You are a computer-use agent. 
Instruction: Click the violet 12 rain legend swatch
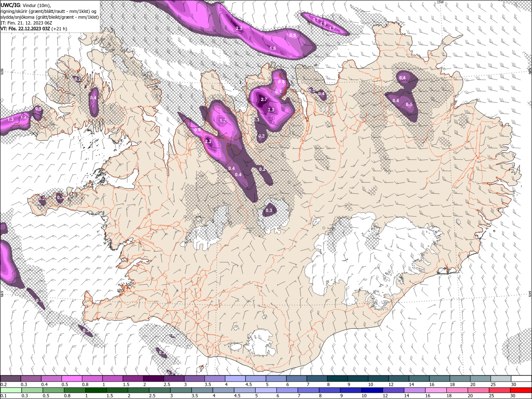(394, 390)
